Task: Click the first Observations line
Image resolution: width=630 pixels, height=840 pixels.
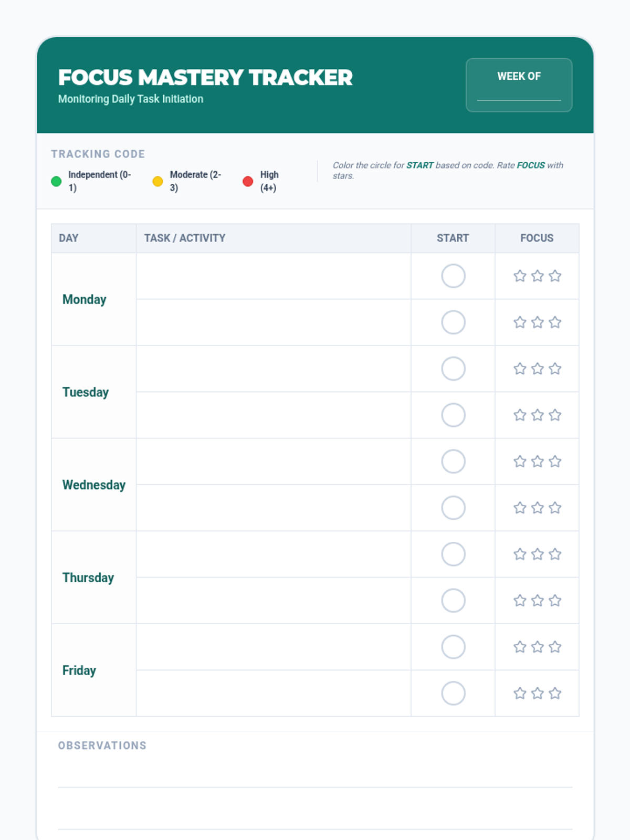Action: pos(315,777)
